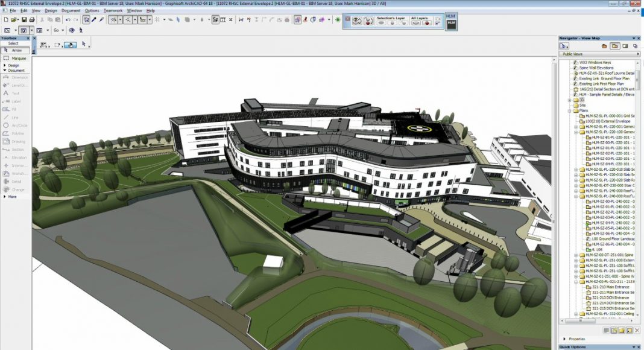Toggle the View Map folder button
The image size is (644, 350).
(614, 46)
